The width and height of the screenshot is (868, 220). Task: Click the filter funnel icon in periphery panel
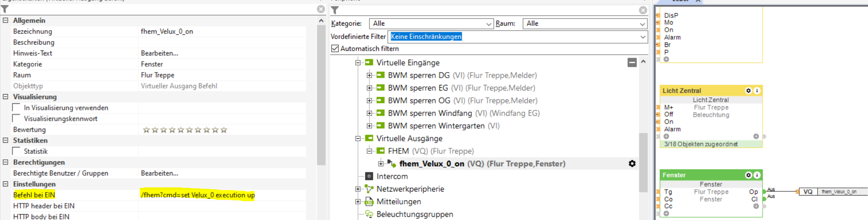click(335, 10)
